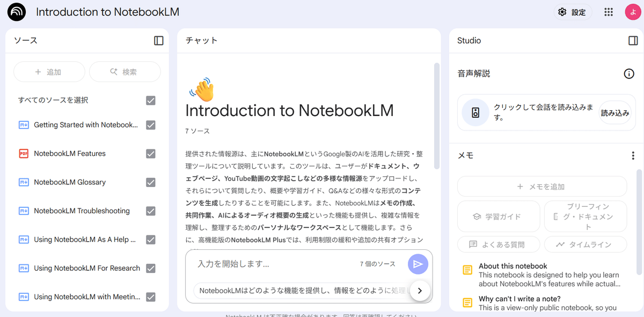Collapse the ソース sources panel
Viewport: 644px width, 317px height.
[x=158, y=40]
